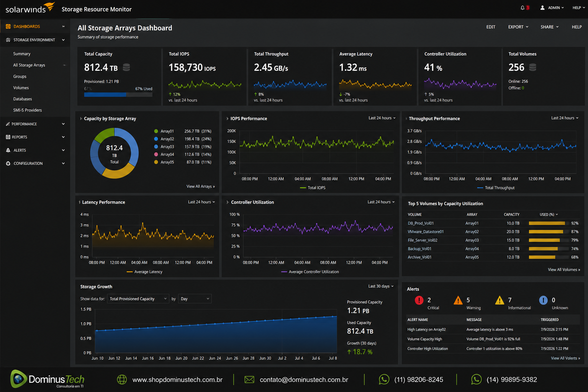Open Controller Utilization Last 24 hours dropdown
Image resolution: width=588 pixels, height=392 pixels.
381,202
